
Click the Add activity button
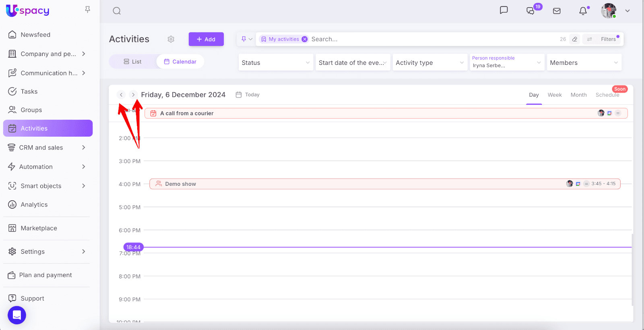click(x=206, y=39)
